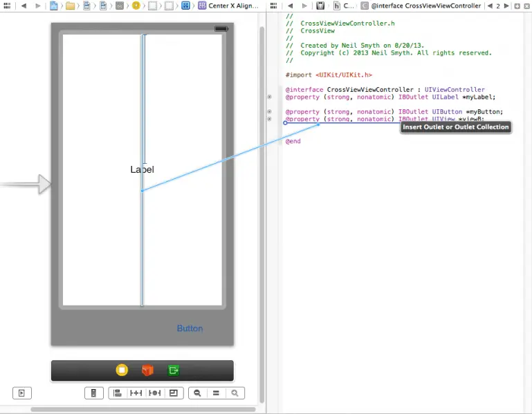Screen dimensions: 532x414
Task: Reset canvas zoom to actual size
Action: point(216,393)
